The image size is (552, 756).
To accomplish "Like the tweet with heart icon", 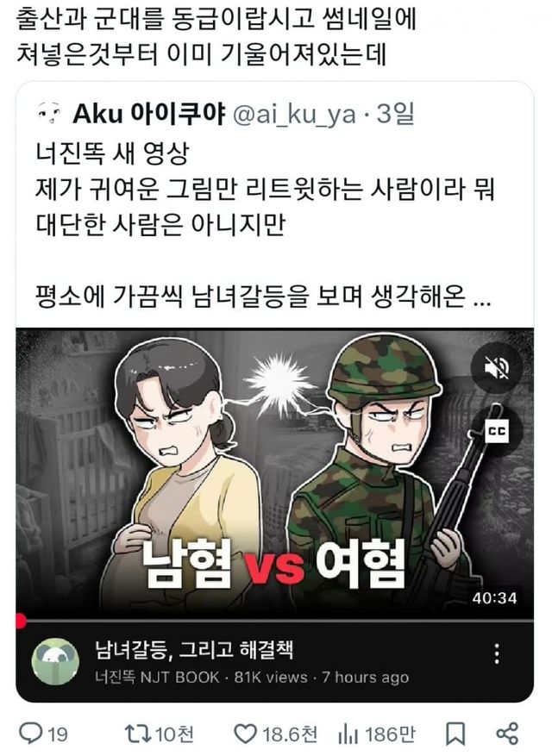I will [245, 734].
